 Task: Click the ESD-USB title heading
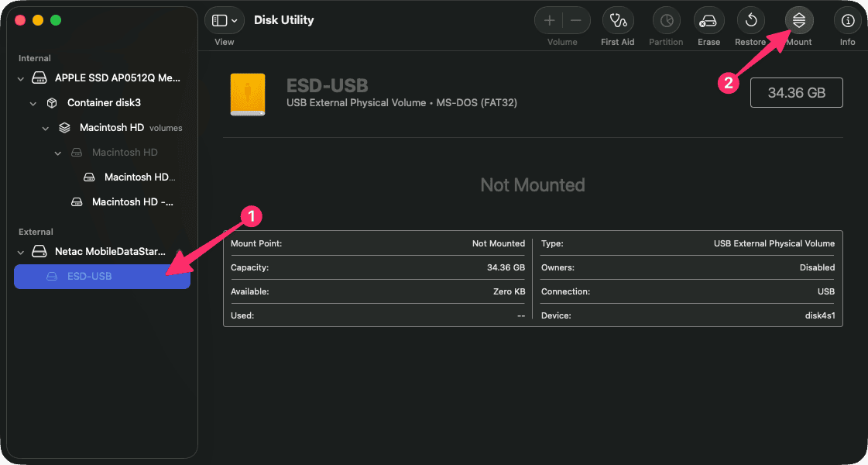coord(328,85)
